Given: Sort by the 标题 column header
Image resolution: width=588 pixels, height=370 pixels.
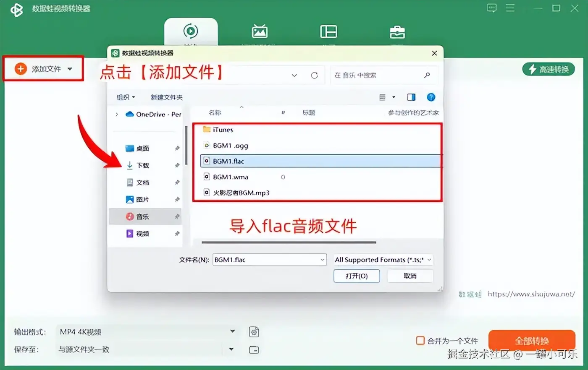Looking at the screenshot, I should tap(309, 112).
